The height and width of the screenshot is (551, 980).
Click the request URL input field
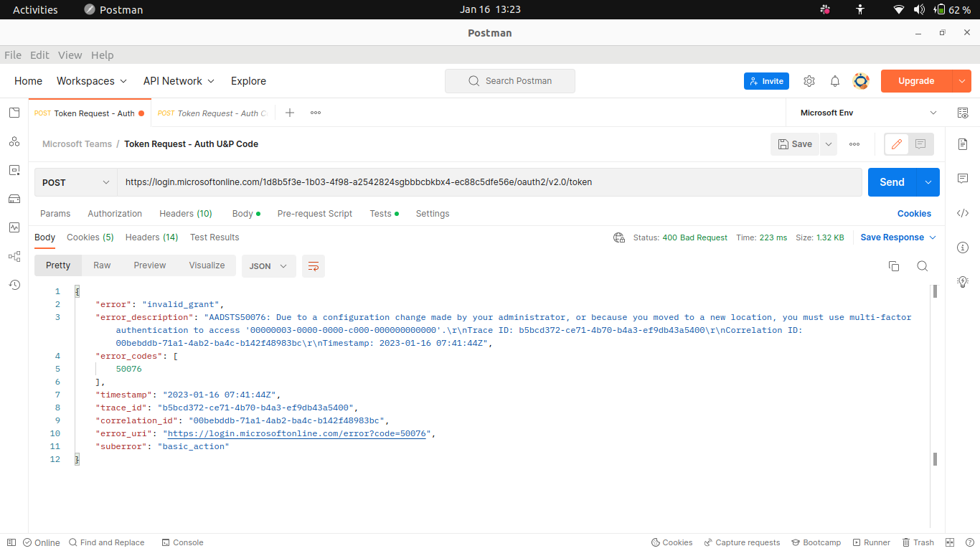[489, 182]
